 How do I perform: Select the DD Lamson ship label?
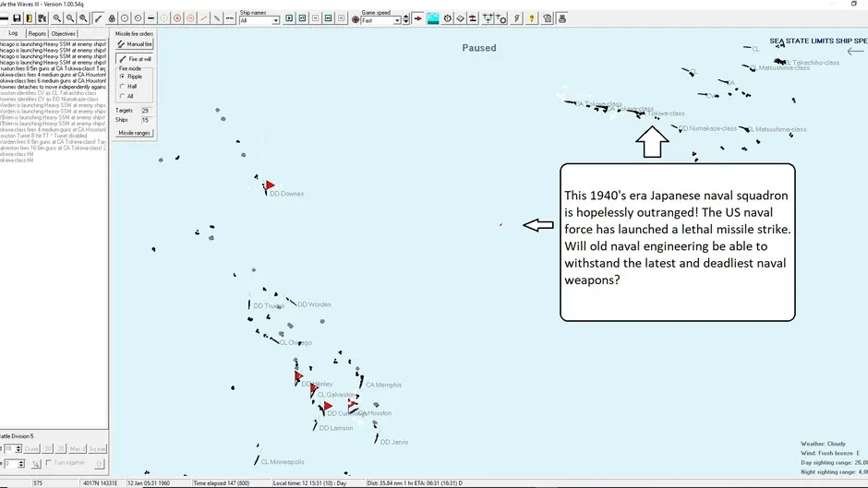pos(336,428)
